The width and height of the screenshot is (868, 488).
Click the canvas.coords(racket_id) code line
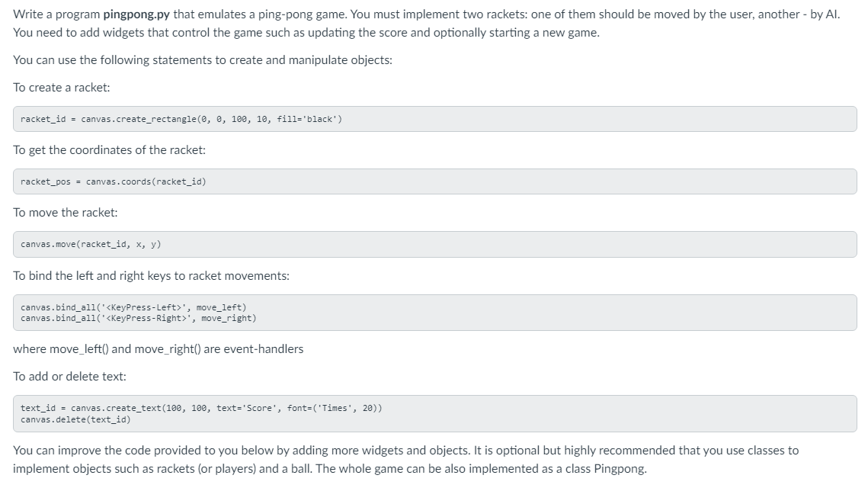[x=113, y=181]
